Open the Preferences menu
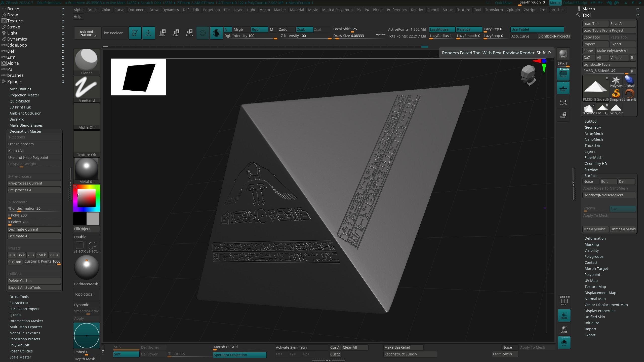Viewport: 644px width, 362px height. pos(396,10)
